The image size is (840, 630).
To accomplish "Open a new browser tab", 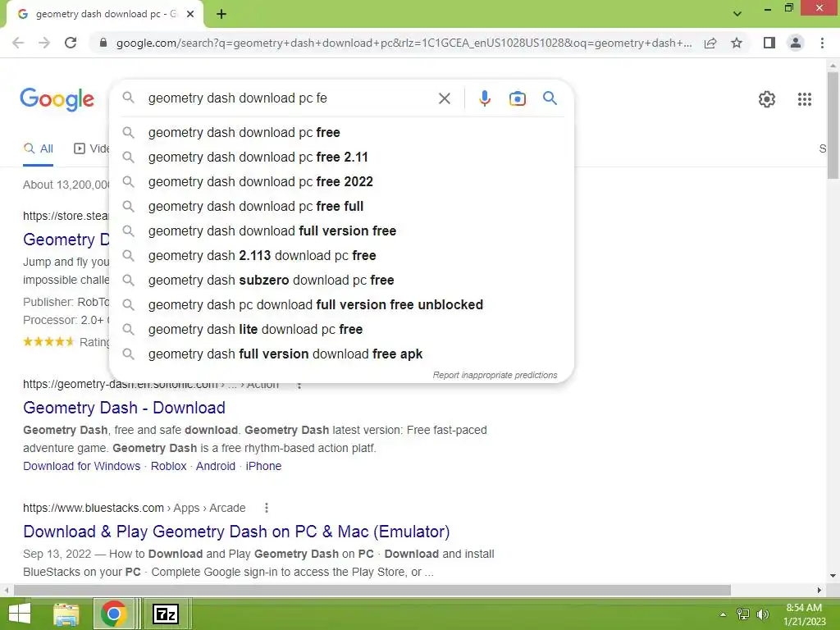I will 221,15.
